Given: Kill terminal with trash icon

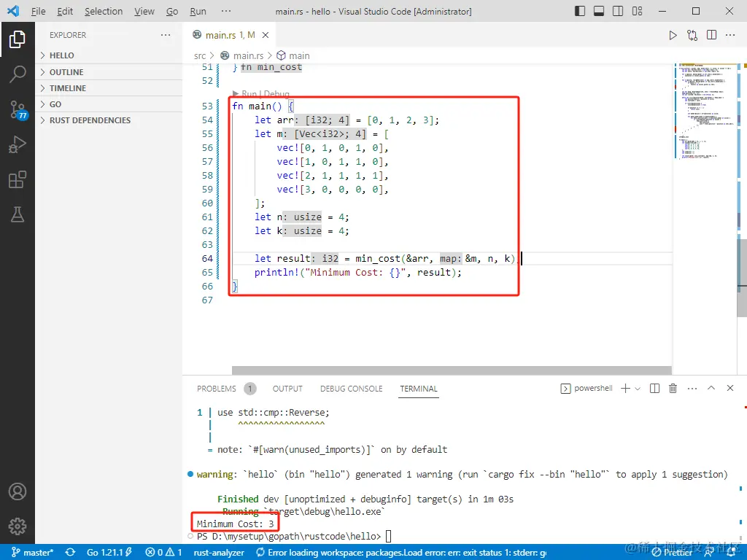Looking at the screenshot, I should [673, 389].
